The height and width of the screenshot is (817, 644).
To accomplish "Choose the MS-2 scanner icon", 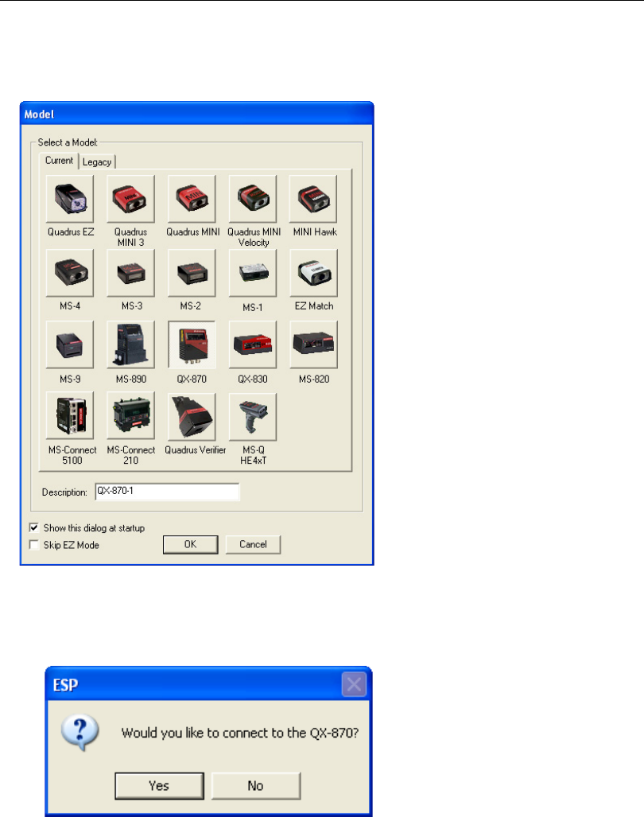I will coord(192,273).
